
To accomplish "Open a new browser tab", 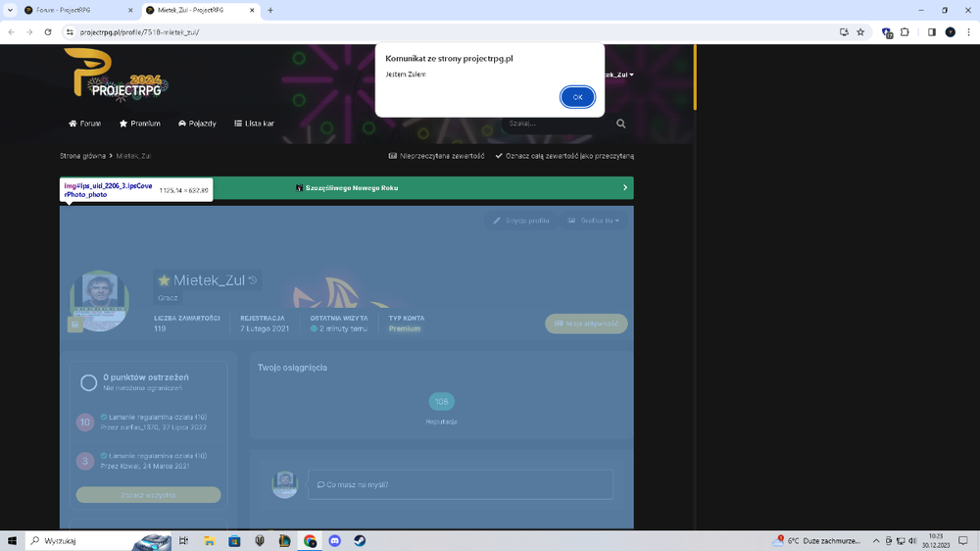I will click(x=270, y=10).
